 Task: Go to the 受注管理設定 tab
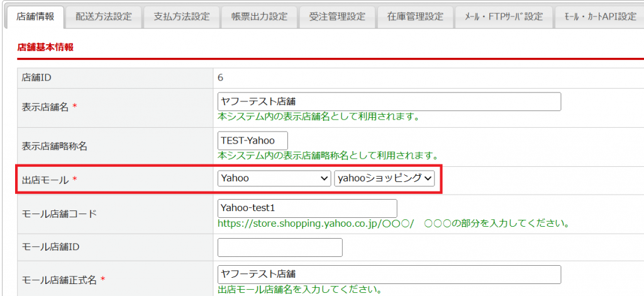click(x=337, y=17)
